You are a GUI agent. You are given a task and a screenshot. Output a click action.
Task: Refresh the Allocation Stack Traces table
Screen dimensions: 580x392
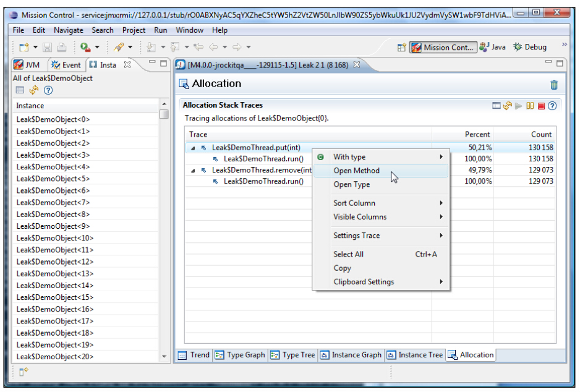(x=508, y=106)
